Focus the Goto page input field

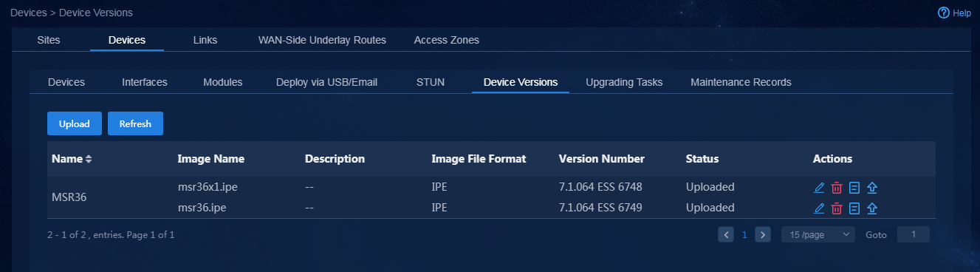click(x=914, y=234)
